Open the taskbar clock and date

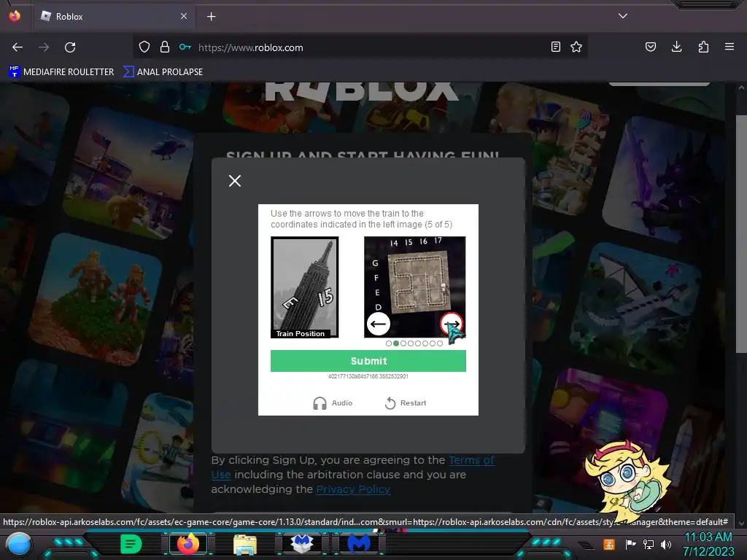click(708, 544)
